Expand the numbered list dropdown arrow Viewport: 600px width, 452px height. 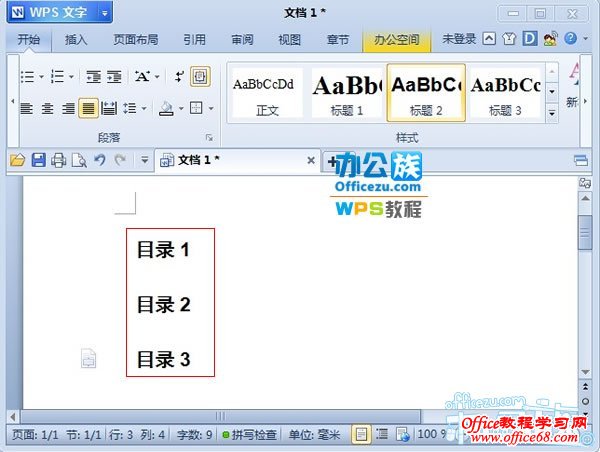71,77
